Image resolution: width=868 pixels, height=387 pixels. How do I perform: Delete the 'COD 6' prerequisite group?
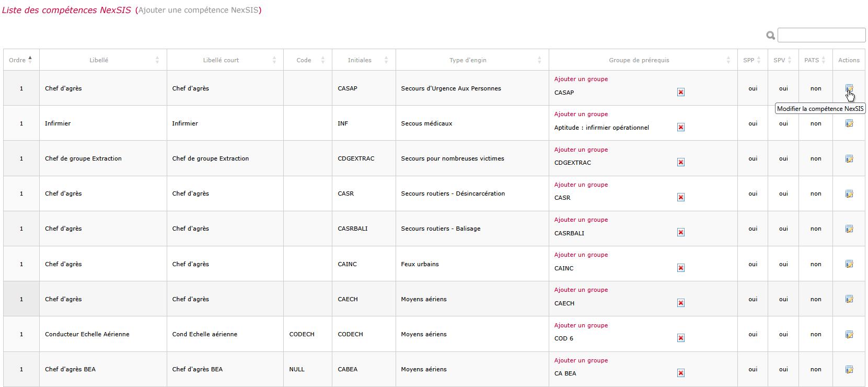[x=681, y=338]
